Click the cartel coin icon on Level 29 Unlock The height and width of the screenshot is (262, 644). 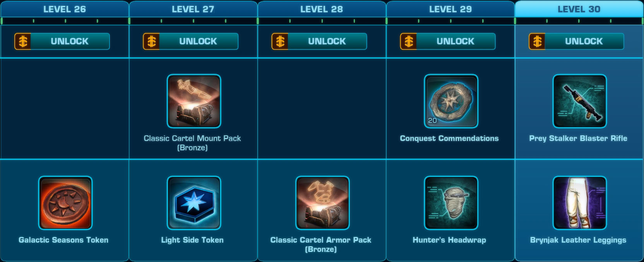point(409,41)
